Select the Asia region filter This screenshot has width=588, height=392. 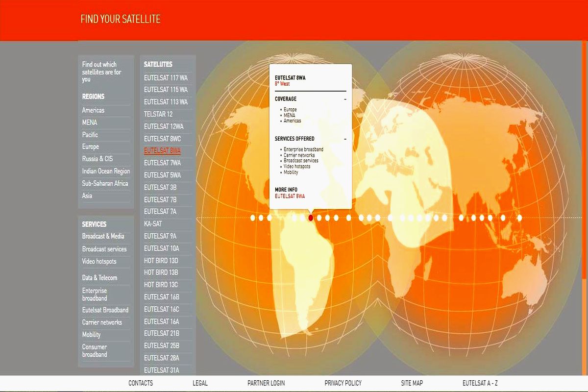pyautogui.click(x=87, y=196)
